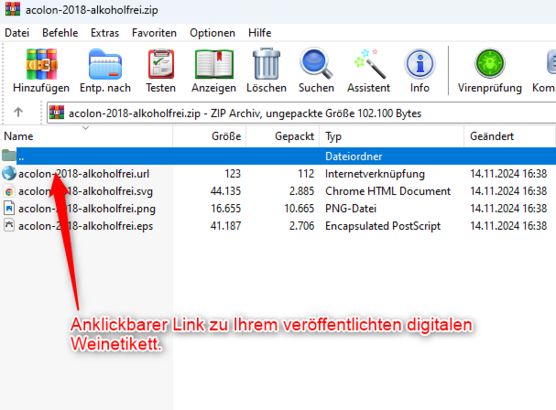The width and height of the screenshot is (556, 410).
Task: Select acolon-2018-alkoholfrei.svg file
Action: [x=85, y=191]
